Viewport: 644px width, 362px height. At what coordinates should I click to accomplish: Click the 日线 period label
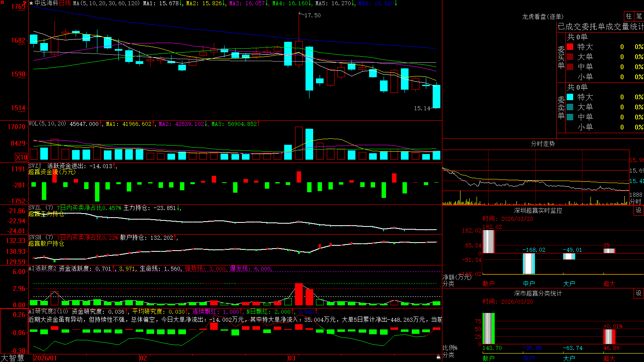click(x=65, y=3)
